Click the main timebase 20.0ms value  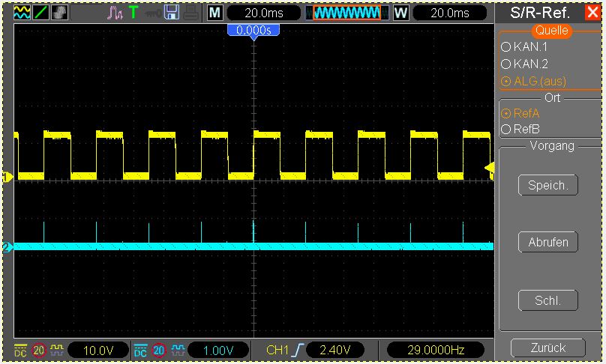pos(263,13)
